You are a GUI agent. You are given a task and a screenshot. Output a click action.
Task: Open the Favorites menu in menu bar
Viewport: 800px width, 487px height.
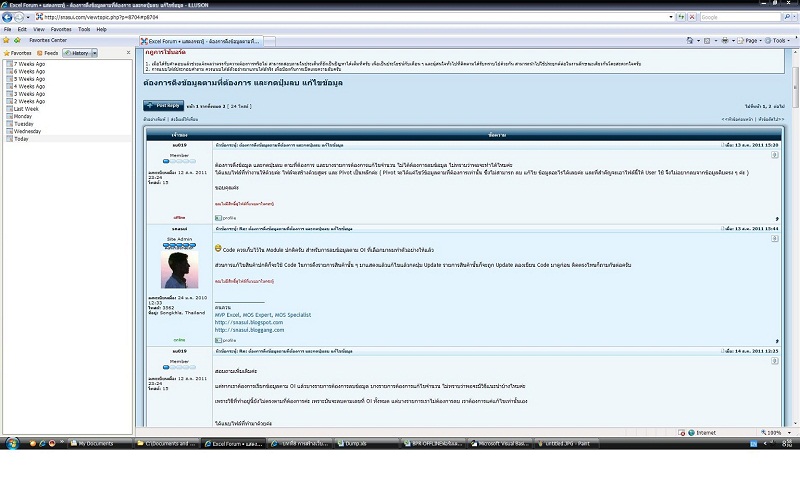tap(61, 29)
